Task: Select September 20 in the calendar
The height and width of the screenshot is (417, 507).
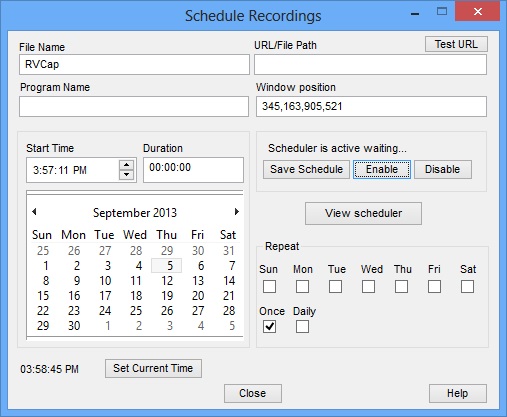Action: [x=198, y=296]
